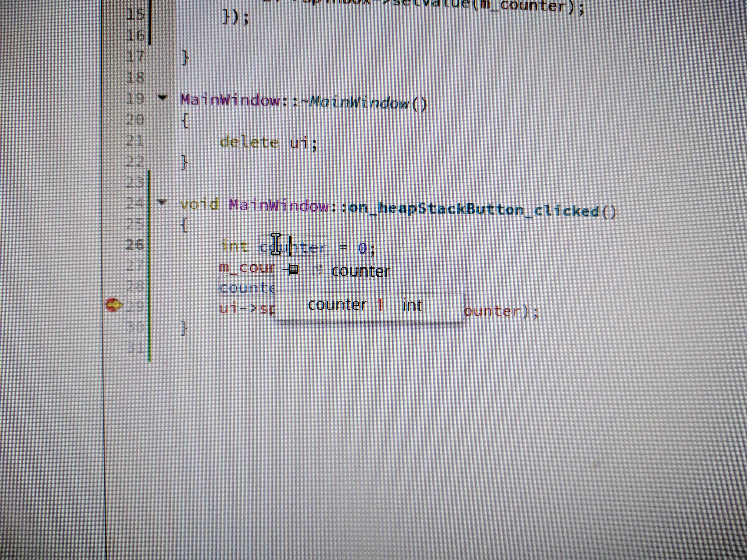Click the faded round icon beside counter title

(317, 270)
